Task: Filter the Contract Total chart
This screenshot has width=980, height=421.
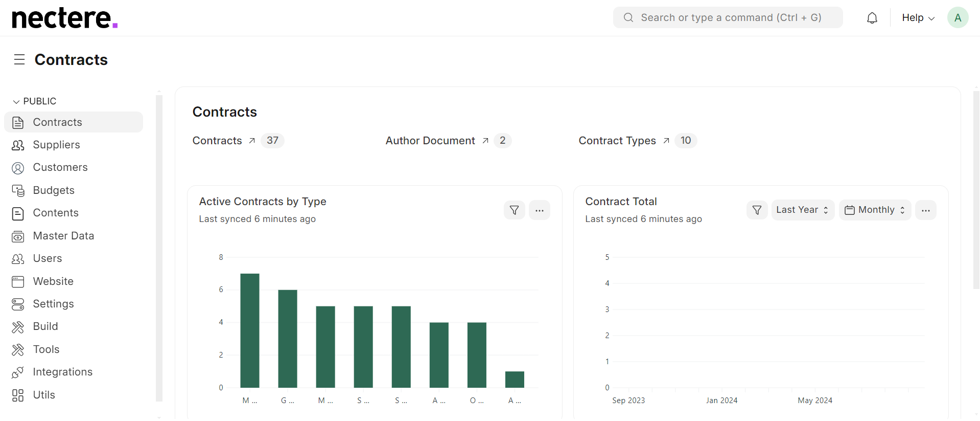Action: 757,210
